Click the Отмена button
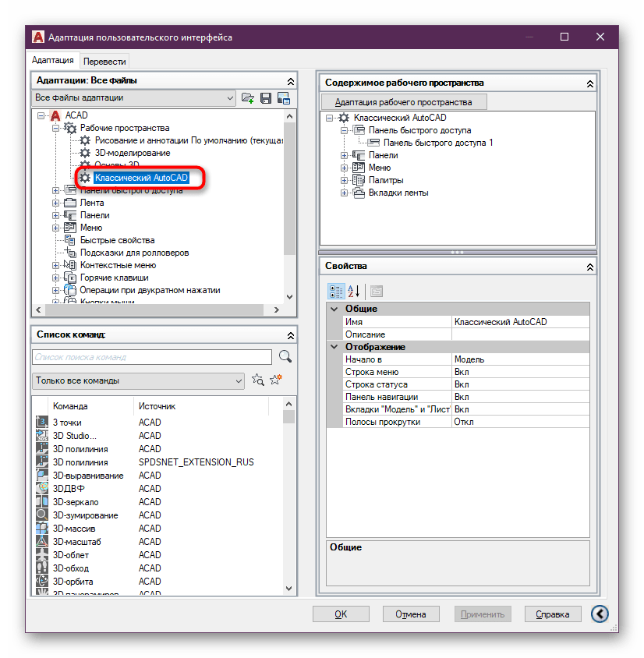This screenshot has height=658, width=644. pyautogui.click(x=411, y=614)
